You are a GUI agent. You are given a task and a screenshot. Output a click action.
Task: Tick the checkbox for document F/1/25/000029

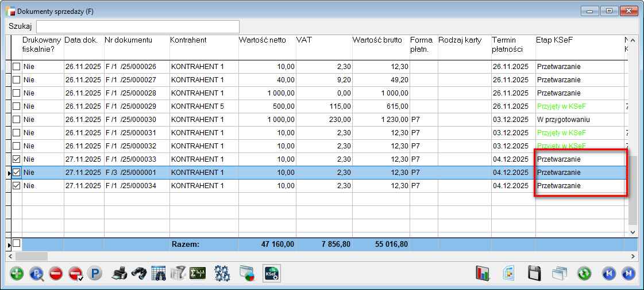click(16, 106)
